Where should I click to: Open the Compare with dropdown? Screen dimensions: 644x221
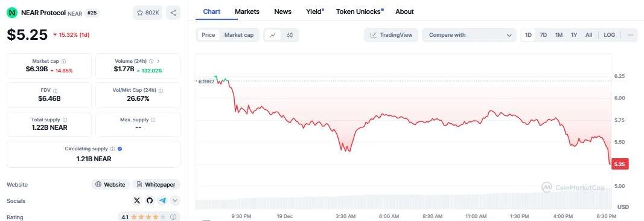click(469, 35)
